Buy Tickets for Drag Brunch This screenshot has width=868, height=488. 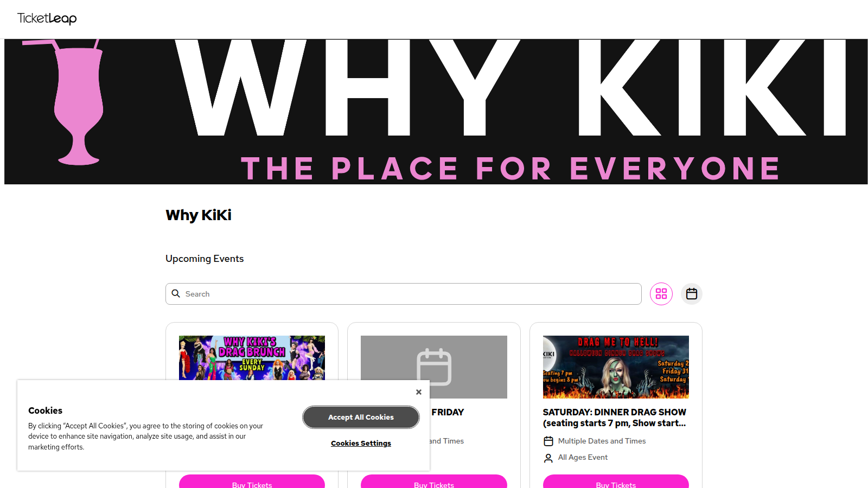252,481
